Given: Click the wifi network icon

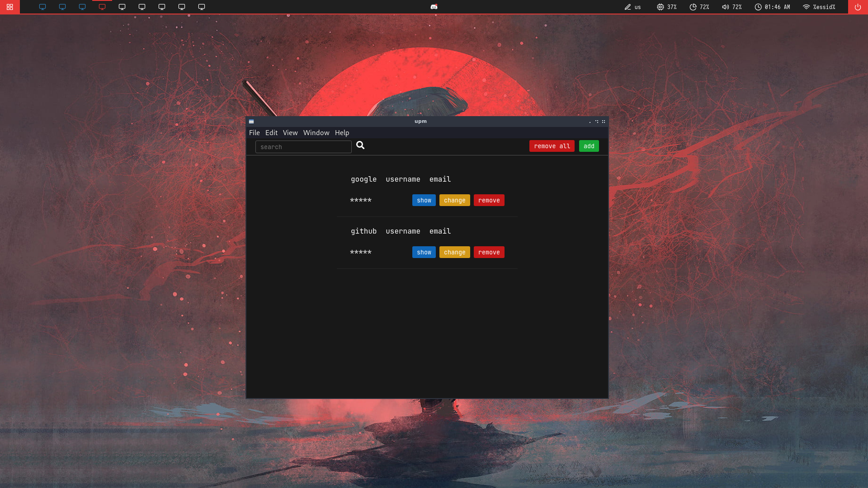Looking at the screenshot, I should pyautogui.click(x=806, y=7).
